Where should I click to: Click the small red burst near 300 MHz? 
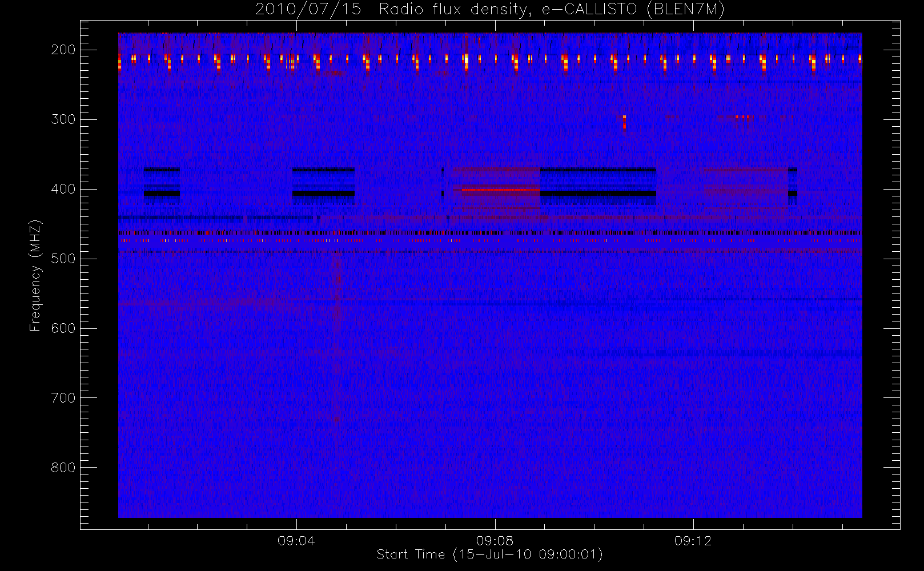pyautogui.click(x=624, y=122)
